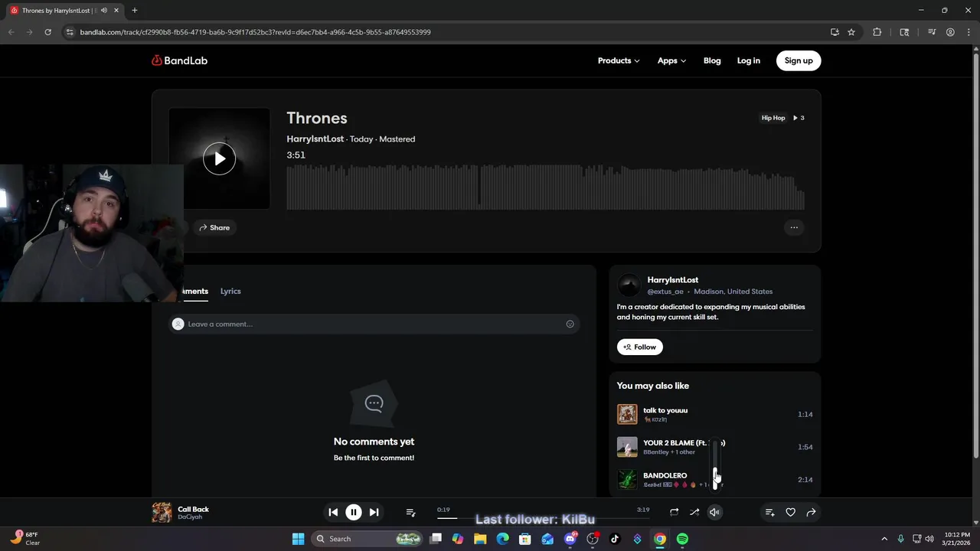Image resolution: width=980 pixels, height=551 pixels.
Task: Switch to the Lyrics tab
Action: pyautogui.click(x=230, y=291)
